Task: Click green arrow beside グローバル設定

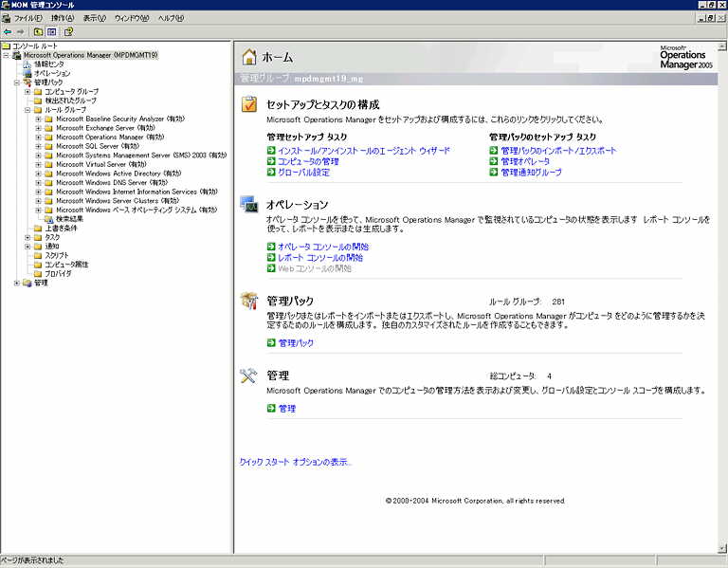Action: pos(272,173)
